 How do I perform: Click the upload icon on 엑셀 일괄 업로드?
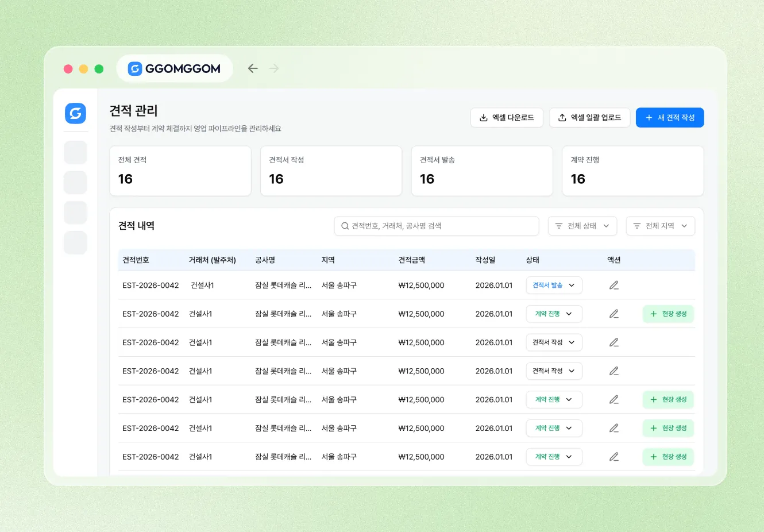pos(562,118)
